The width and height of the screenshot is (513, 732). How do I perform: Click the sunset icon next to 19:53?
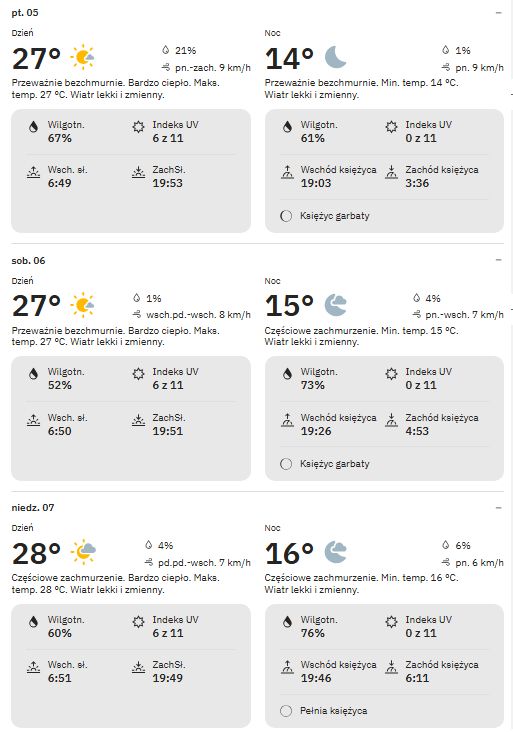(138, 172)
